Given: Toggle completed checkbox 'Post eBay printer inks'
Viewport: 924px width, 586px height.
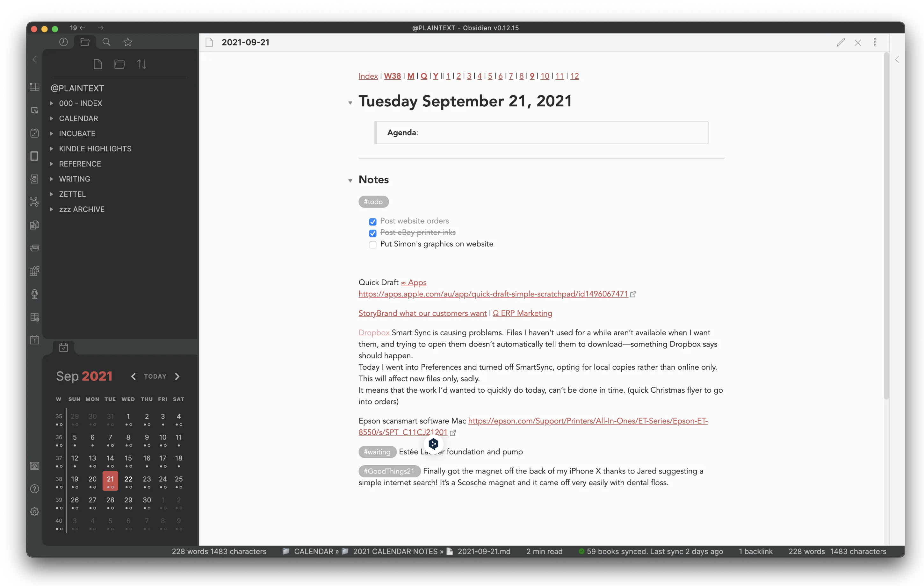Looking at the screenshot, I should point(373,232).
